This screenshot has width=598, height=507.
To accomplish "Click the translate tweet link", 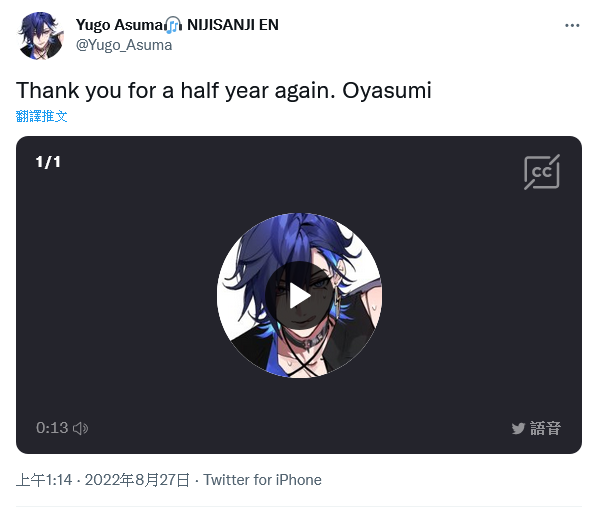I will (x=42, y=116).
